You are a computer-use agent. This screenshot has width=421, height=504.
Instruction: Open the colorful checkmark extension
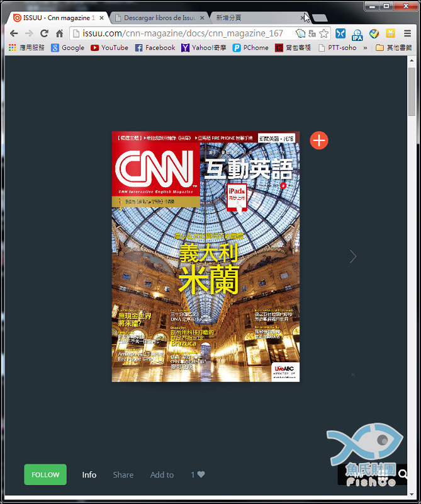374,33
